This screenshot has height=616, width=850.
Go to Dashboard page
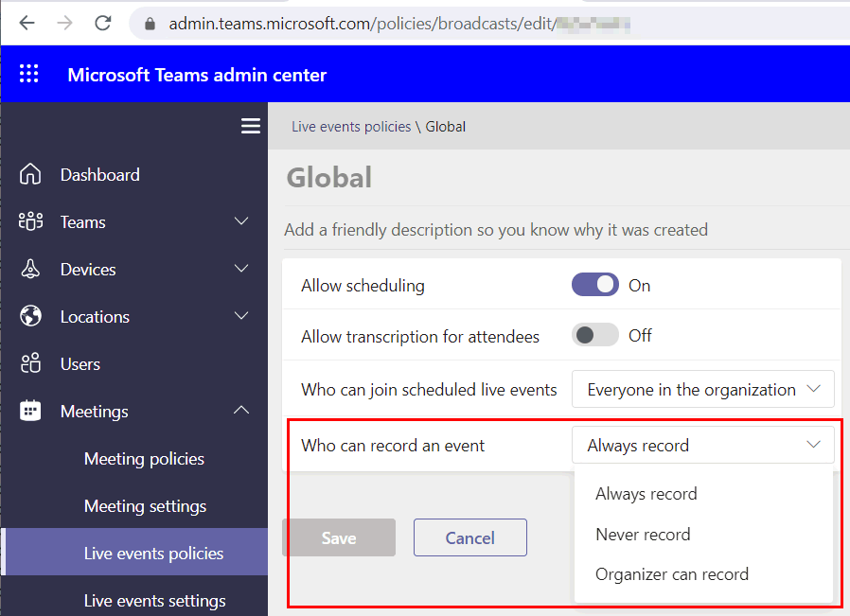99,174
